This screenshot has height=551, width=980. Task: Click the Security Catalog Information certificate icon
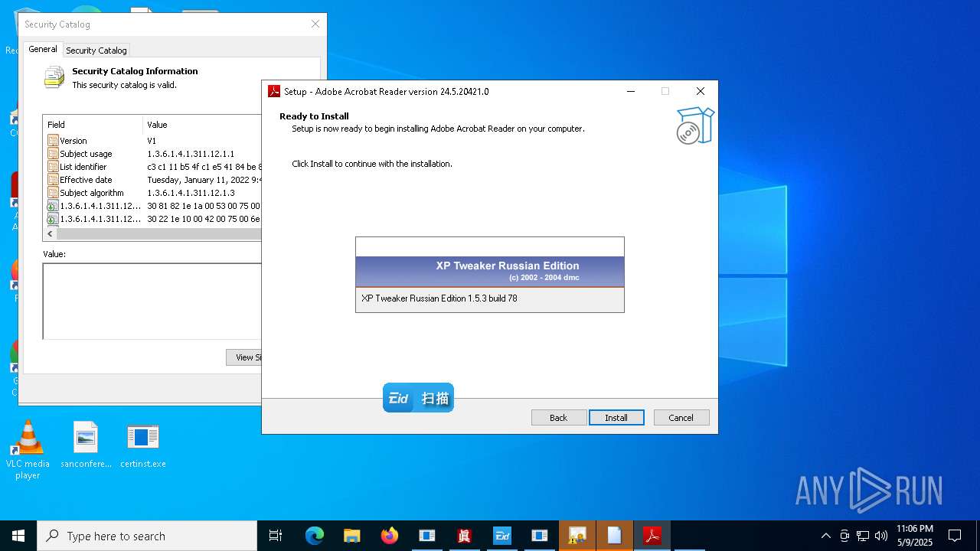54,77
